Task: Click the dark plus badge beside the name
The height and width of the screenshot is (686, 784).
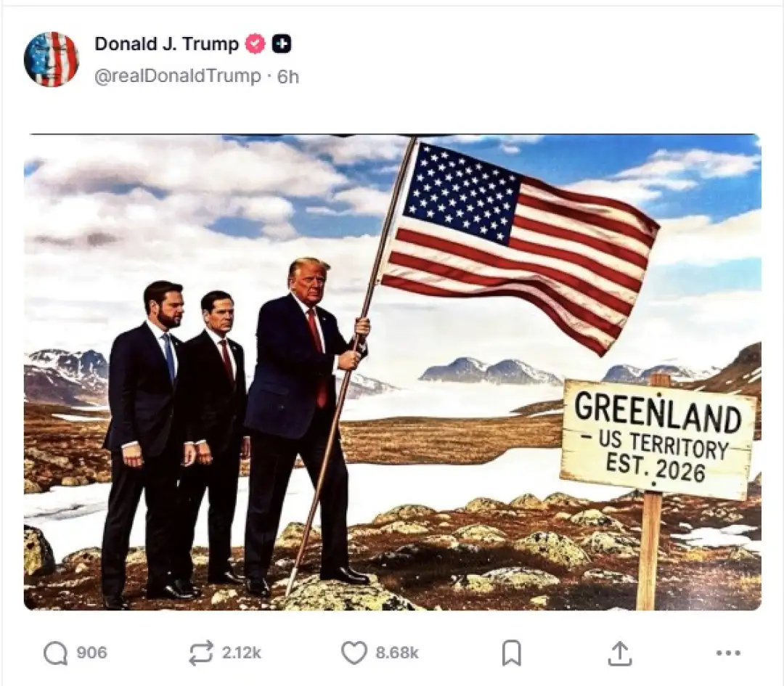Action: click(282, 44)
